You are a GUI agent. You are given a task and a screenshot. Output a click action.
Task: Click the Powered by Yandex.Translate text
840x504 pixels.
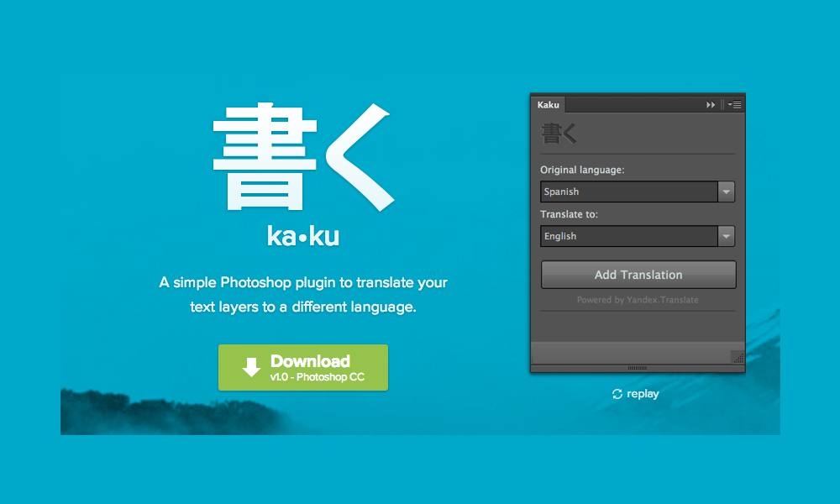pos(638,300)
